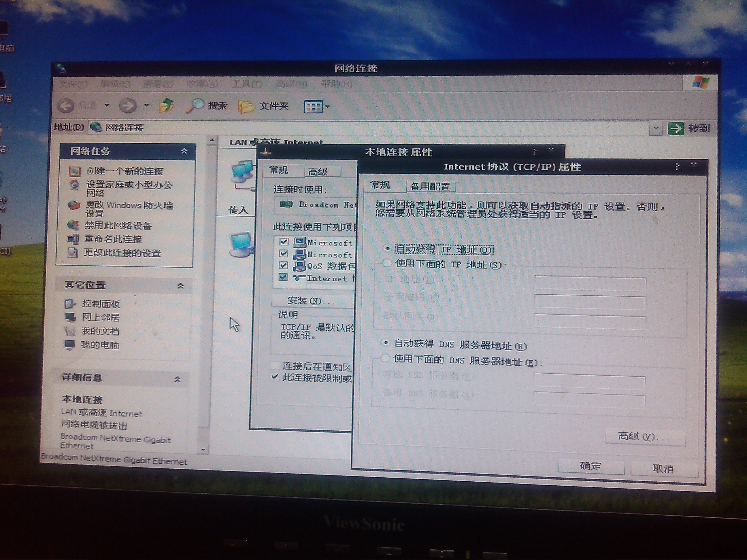The image size is (747, 560).
Task: Select 使用下面的 IP 地址 radio button
Action: point(387,263)
